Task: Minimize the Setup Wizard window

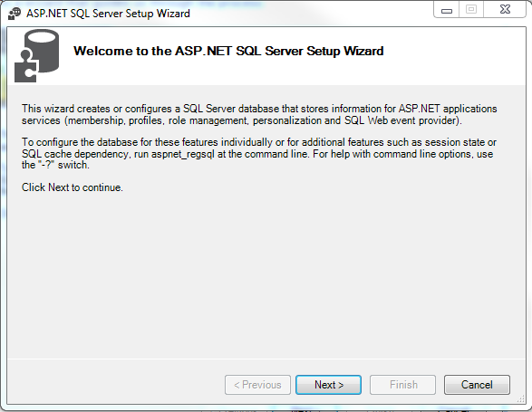Action: click(447, 10)
